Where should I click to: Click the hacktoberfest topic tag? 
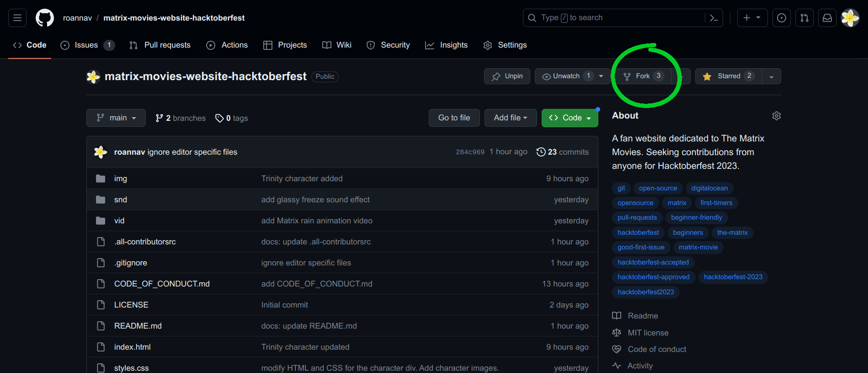[638, 232]
